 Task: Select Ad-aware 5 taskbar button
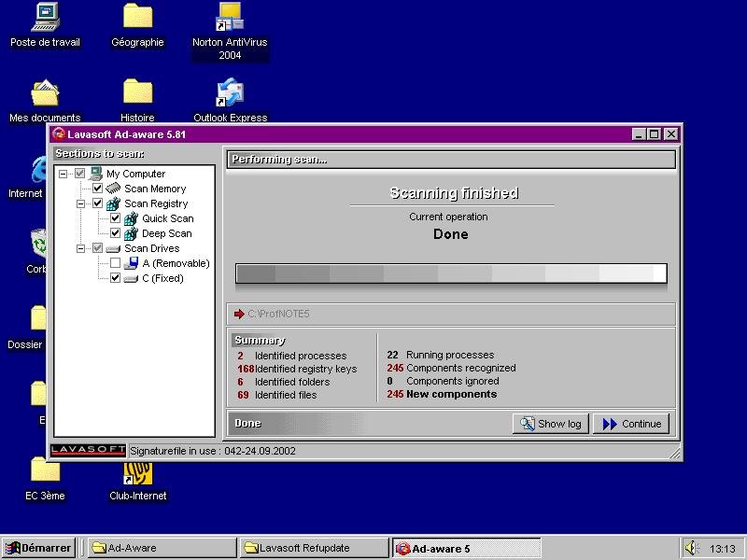click(x=466, y=548)
